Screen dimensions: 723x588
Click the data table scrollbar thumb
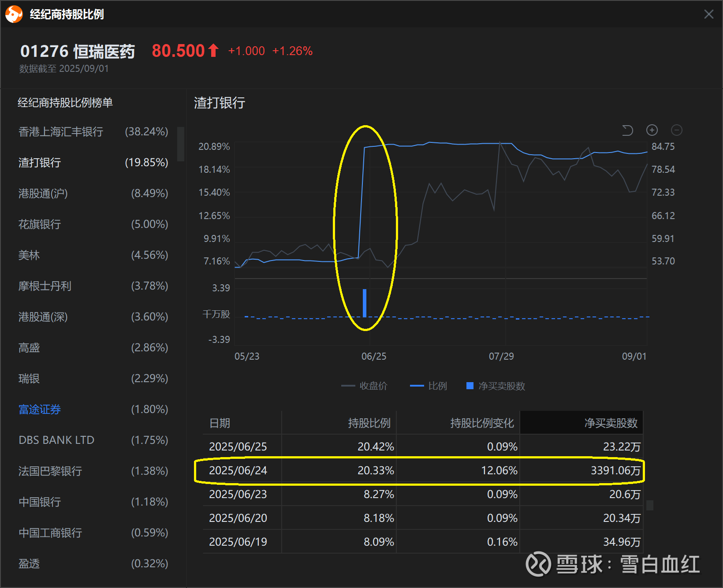(x=650, y=505)
